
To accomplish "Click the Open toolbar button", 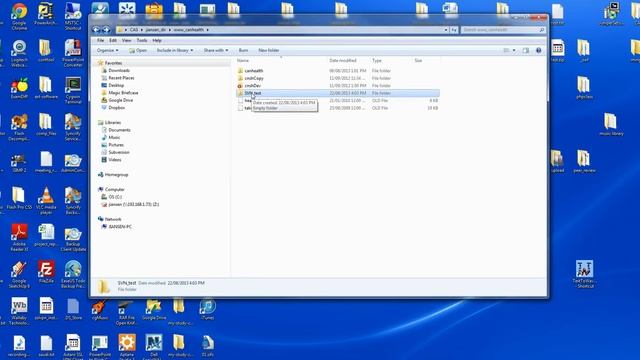I will click(x=138, y=50).
